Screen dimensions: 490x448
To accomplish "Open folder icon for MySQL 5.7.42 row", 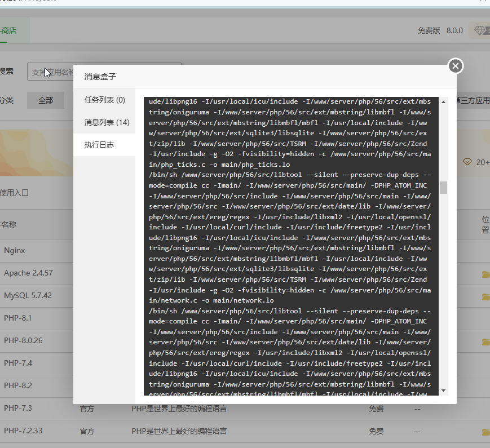I will click(485, 297).
